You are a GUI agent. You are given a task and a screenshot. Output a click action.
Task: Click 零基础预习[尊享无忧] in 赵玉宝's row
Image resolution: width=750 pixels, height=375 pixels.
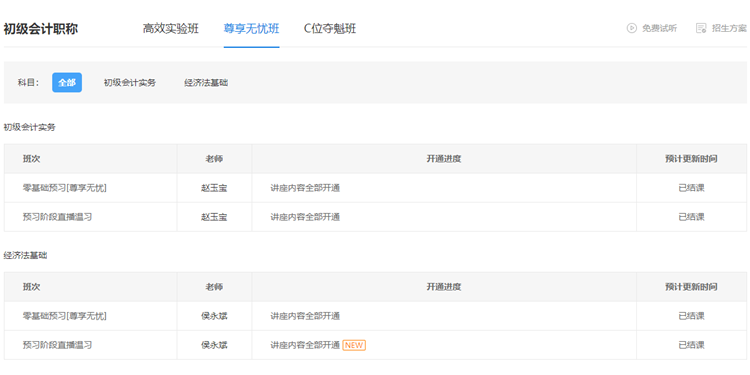click(65, 188)
